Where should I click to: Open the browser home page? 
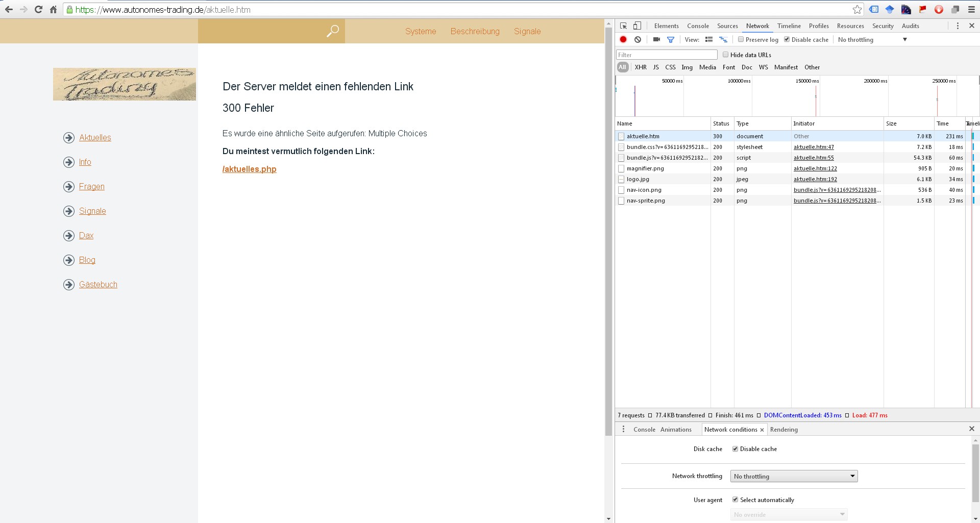coord(53,10)
